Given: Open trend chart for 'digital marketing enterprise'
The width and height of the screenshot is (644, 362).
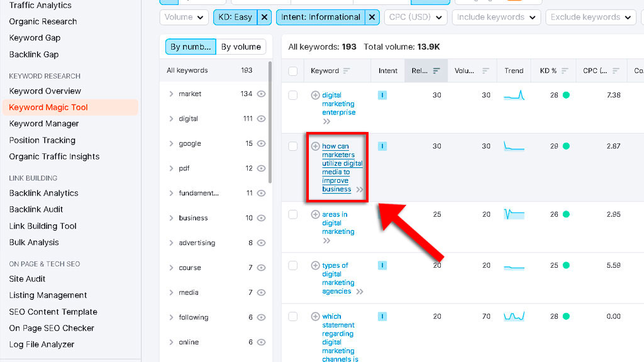Looking at the screenshot, I should (514, 96).
